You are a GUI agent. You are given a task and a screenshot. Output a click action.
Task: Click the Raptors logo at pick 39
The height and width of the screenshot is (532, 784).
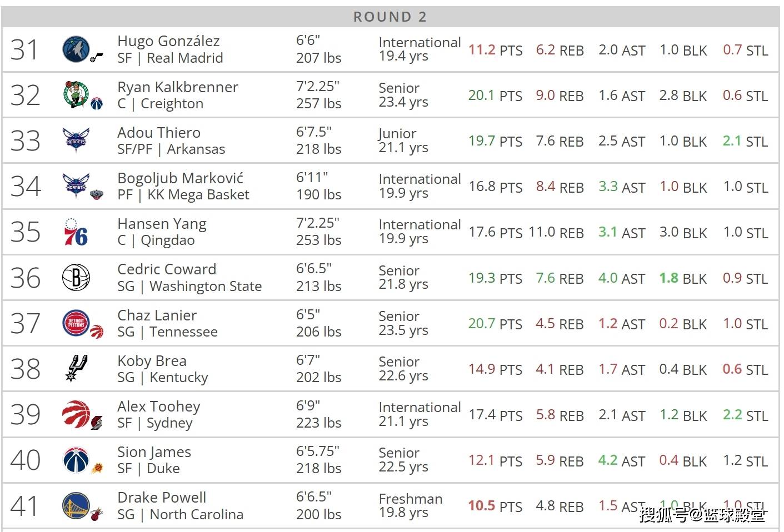pos(76,414)
